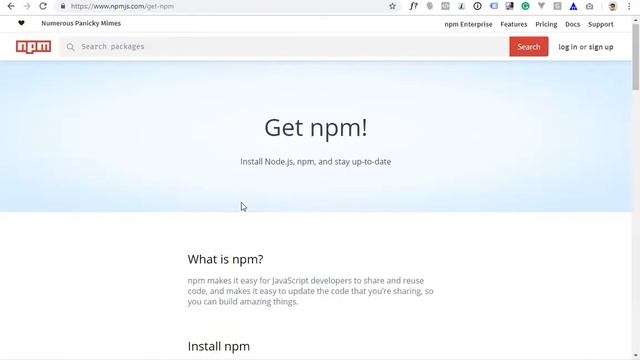640x360 pixels.
Task: Click the camera screenshot extension icon
Action: 589,6
